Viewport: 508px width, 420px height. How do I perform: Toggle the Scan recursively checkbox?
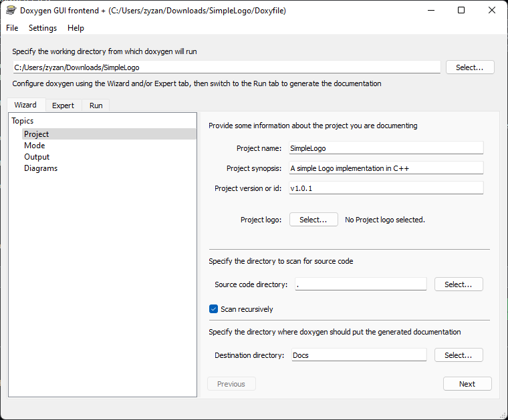click(x=213, y=309)
